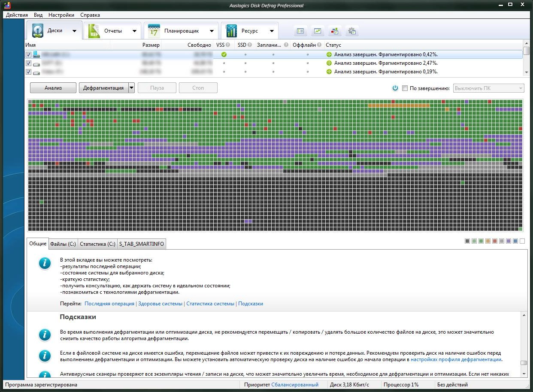Open the Диски dropdown arrow
Screen dimensions: 533x392
point(74,31)
